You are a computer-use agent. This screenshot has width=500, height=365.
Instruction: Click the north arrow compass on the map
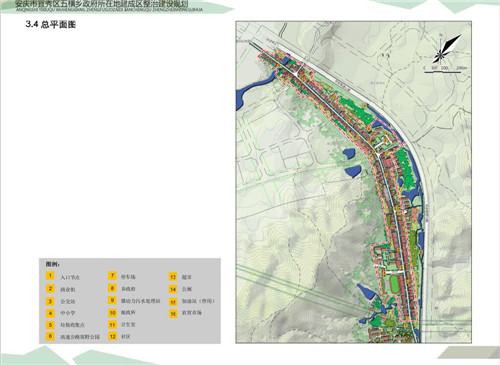(x=447, y=49)
